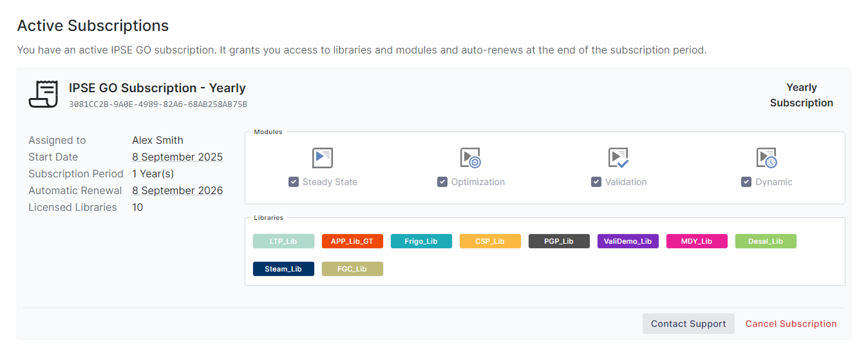Select the LTP_Lib library tag
This screenshot has width=868, height=354.
point(283,241)
